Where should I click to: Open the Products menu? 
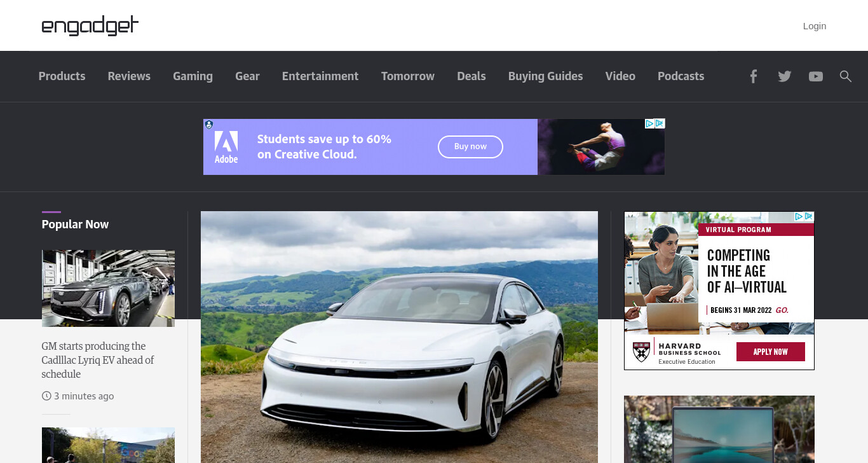(x=62, y=76)
